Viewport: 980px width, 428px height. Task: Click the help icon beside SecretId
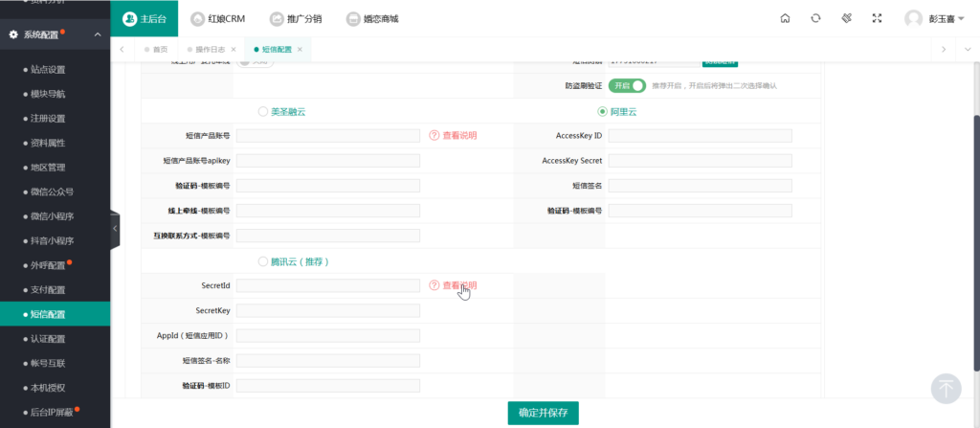point(434,285)
